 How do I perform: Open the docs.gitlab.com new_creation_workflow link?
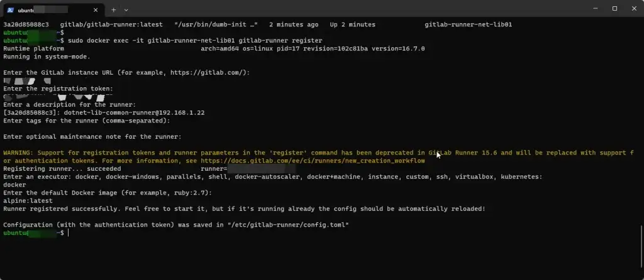coord(313,161)
